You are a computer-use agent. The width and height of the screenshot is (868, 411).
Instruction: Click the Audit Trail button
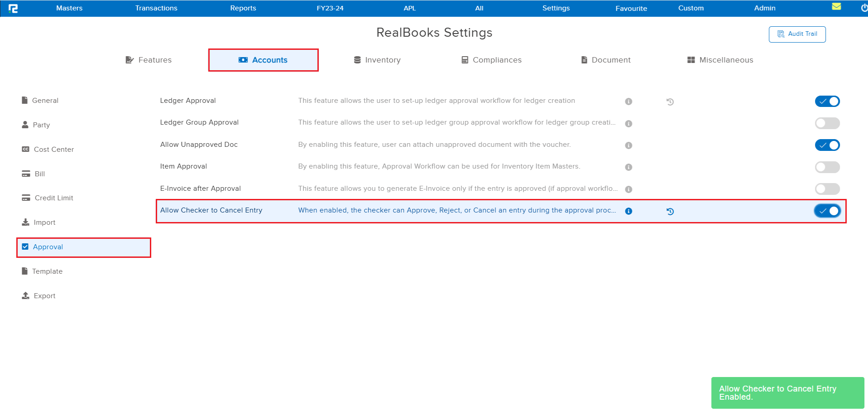coord(797,34)
